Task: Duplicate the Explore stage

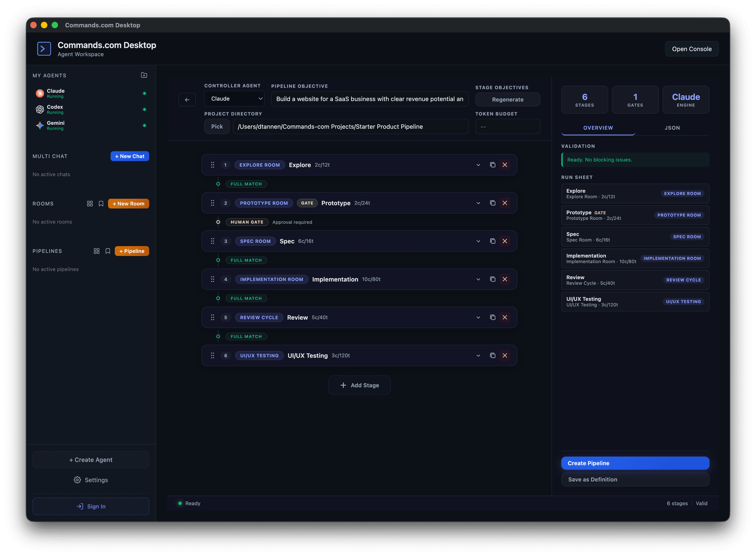Action: [492, 165]
